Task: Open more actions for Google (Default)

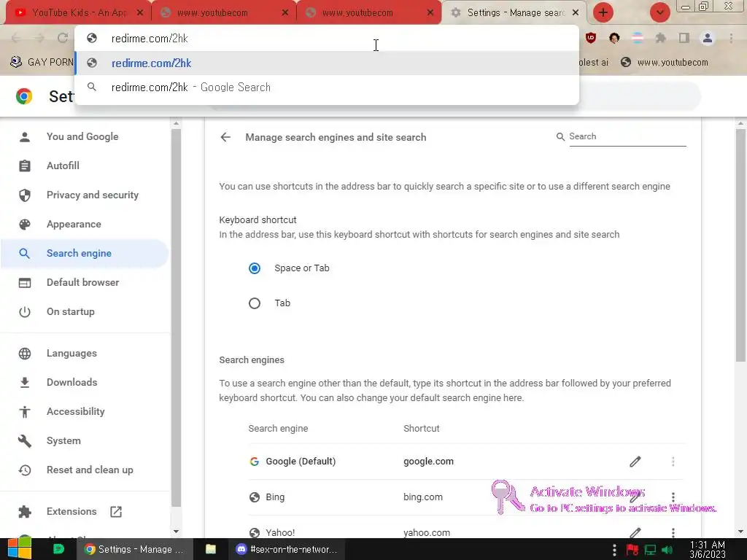Action: coord(673,462)
